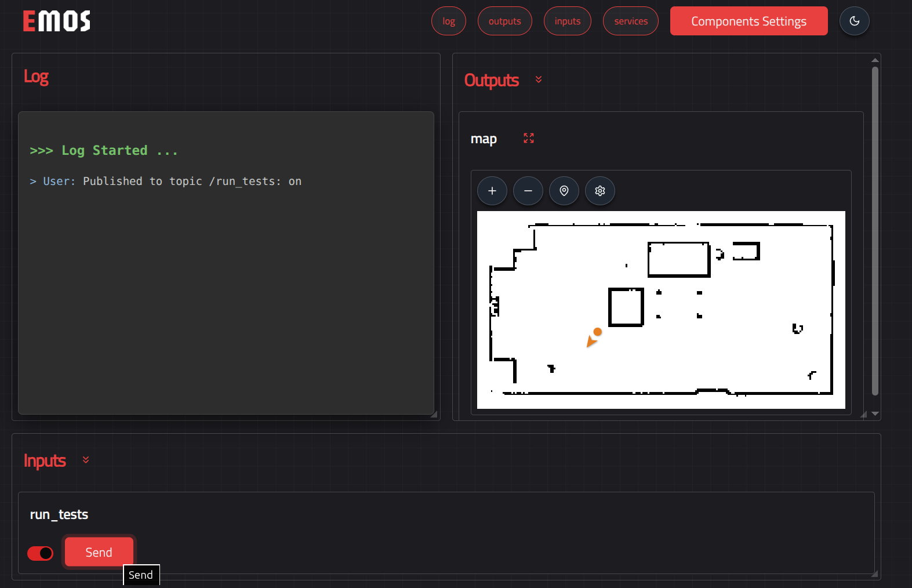Open the services tab
912x588 pixels.
[630, 21]
